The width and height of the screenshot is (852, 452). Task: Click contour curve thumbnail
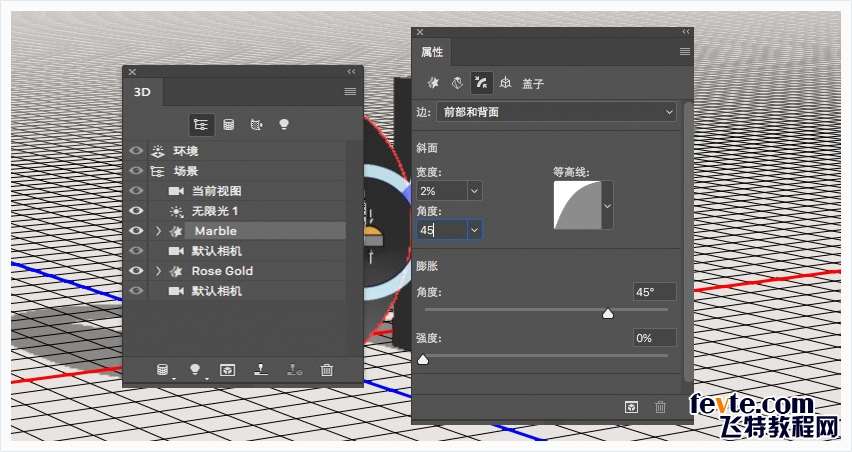[578, 205]
